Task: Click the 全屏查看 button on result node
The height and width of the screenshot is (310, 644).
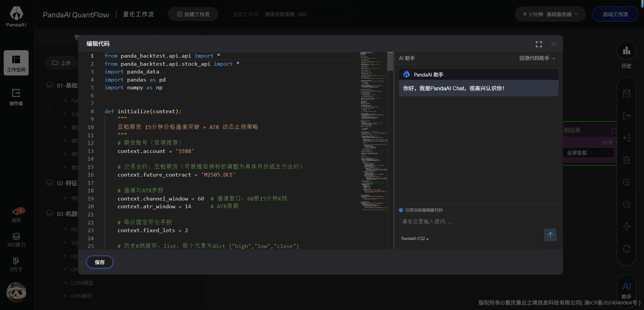Action: [x=588, y=153]
